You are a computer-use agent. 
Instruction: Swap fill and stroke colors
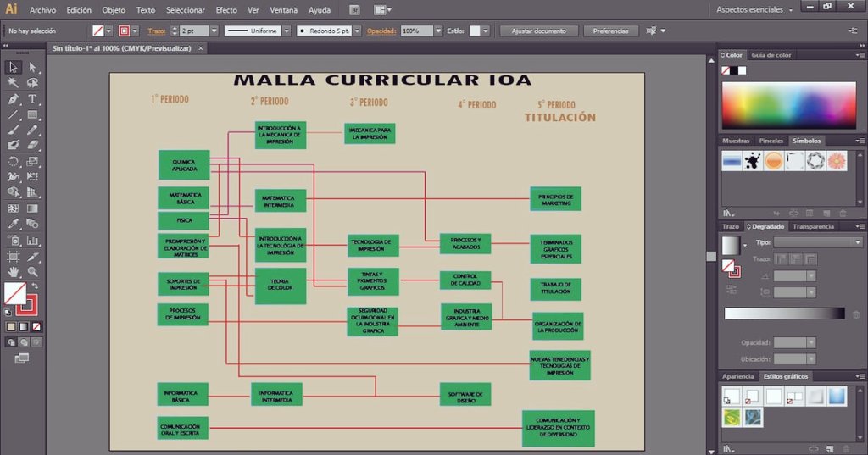35,286
